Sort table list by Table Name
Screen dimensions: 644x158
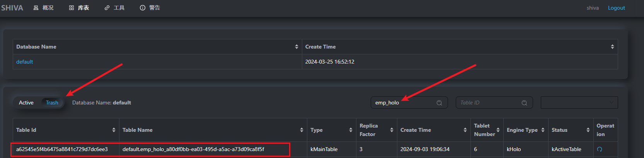coord(302,130)
